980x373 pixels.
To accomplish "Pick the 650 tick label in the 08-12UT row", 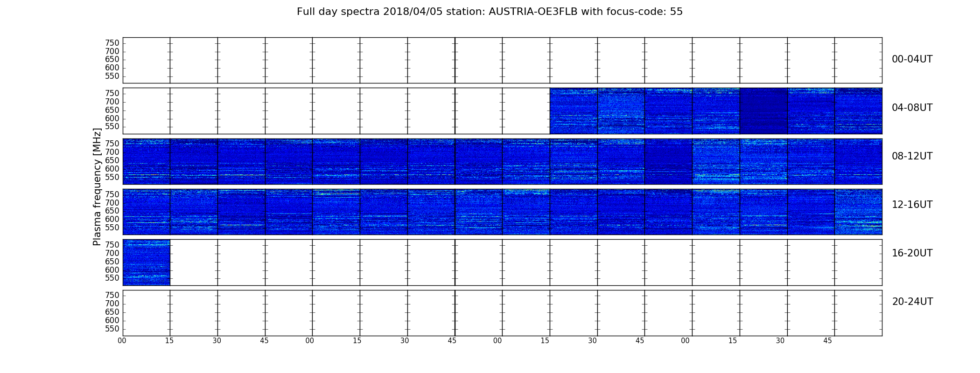I will tap(112, 161).
